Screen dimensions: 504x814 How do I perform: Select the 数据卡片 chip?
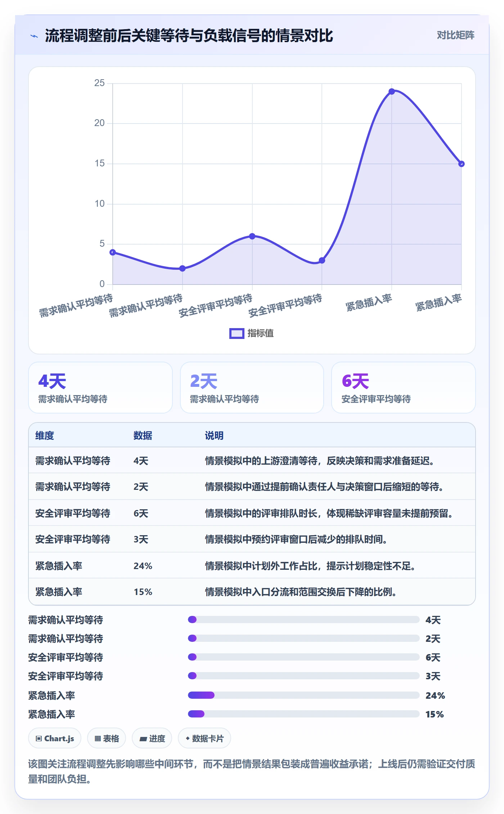coord(204,738)
